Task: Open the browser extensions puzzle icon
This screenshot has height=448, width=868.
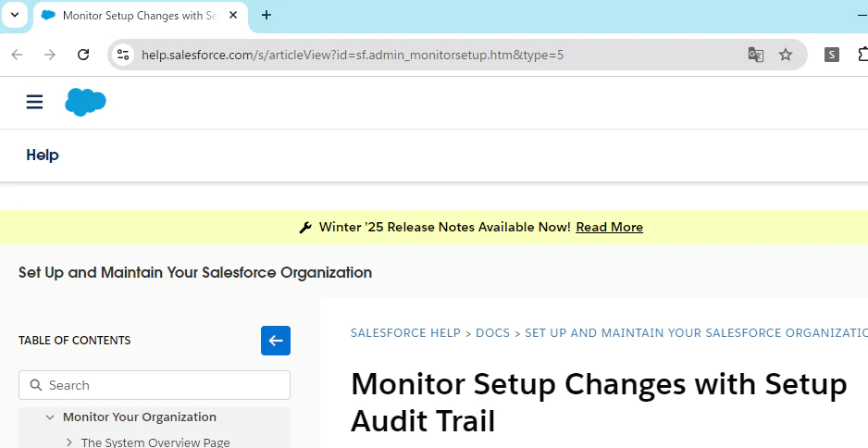Action: (863, 55)
